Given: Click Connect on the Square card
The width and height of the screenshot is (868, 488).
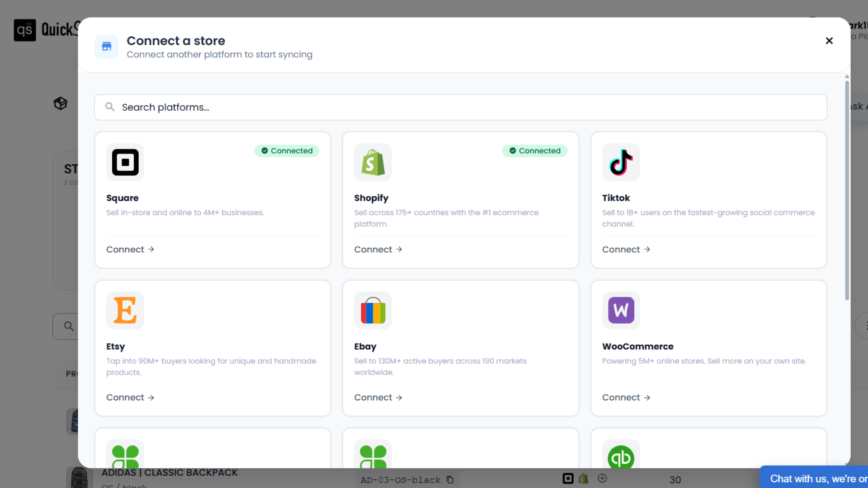Looking at the screenshot, I should [x=130, y=249].
